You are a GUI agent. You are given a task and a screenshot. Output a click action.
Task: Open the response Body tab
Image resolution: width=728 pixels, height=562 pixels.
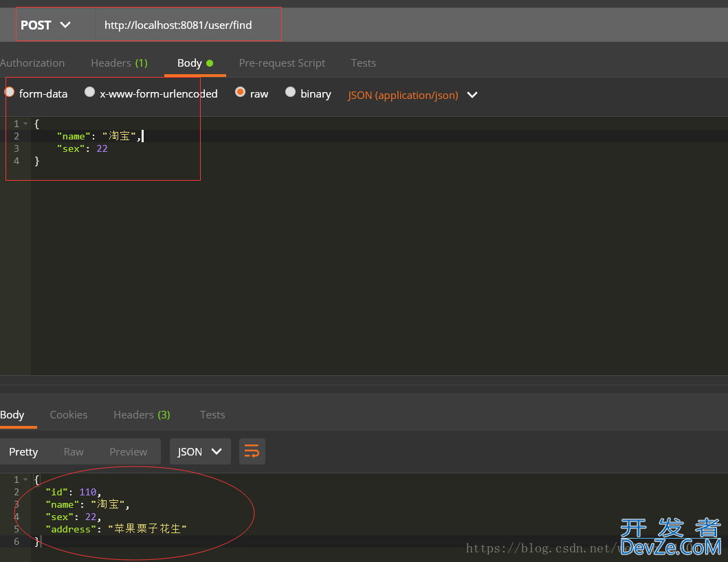[x=12, y=415]
